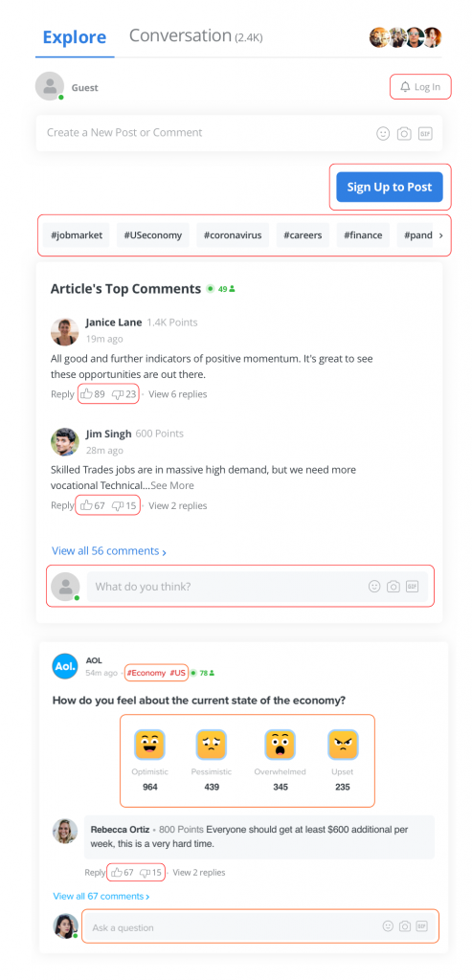Screen dimensions: 472x980
Task: Select the Pessimistic reaction emoji
Action: point(212,745)
